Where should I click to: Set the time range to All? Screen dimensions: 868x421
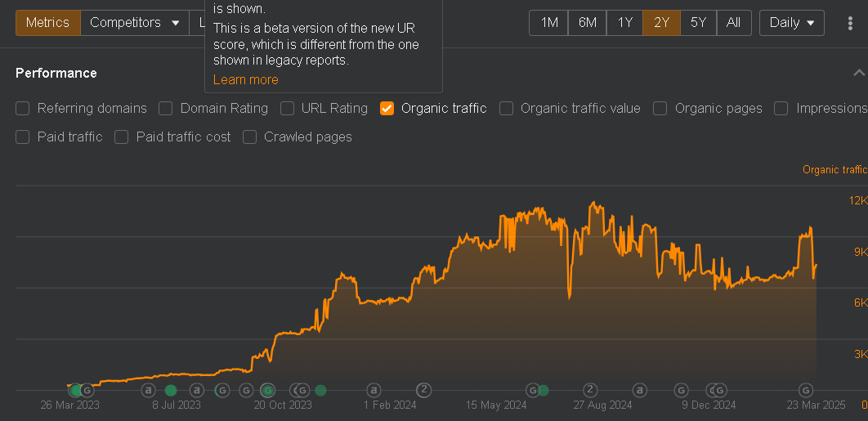733,23
